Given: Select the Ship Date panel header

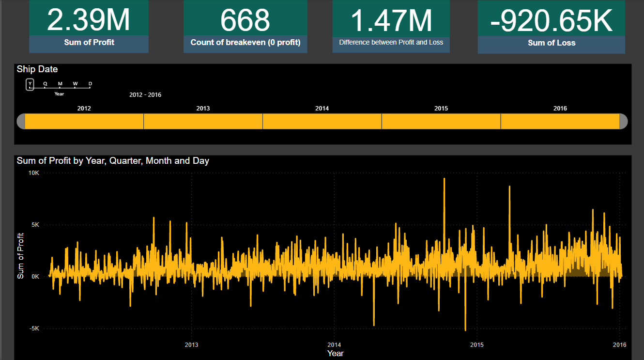Looking at the screenshot, I should coord(37,69).
